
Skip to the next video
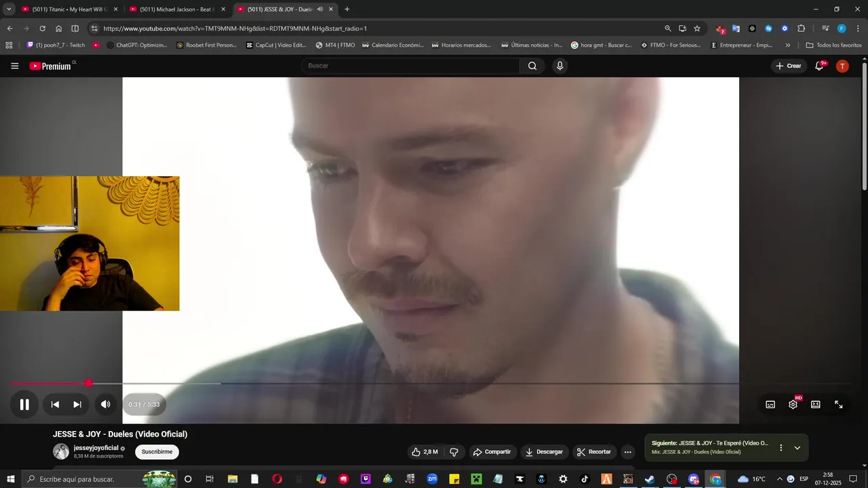pyautogui.click(x=77, y=405)
